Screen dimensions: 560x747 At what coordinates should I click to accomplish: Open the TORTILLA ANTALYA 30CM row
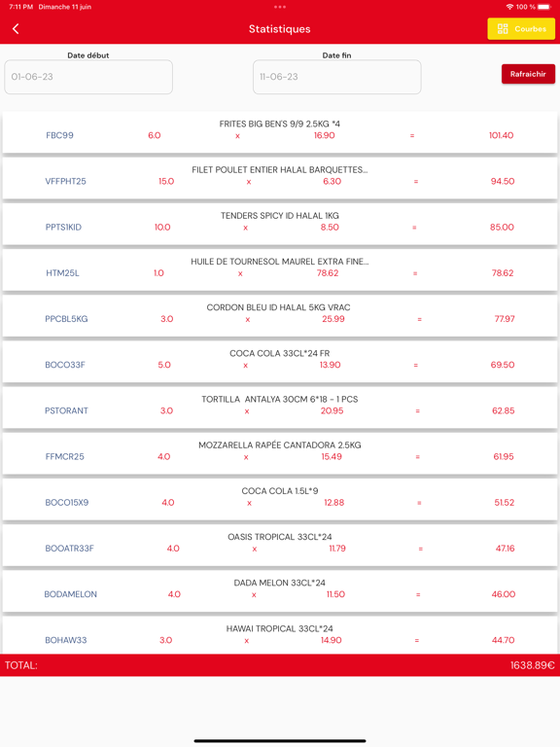tap(280, 408)
